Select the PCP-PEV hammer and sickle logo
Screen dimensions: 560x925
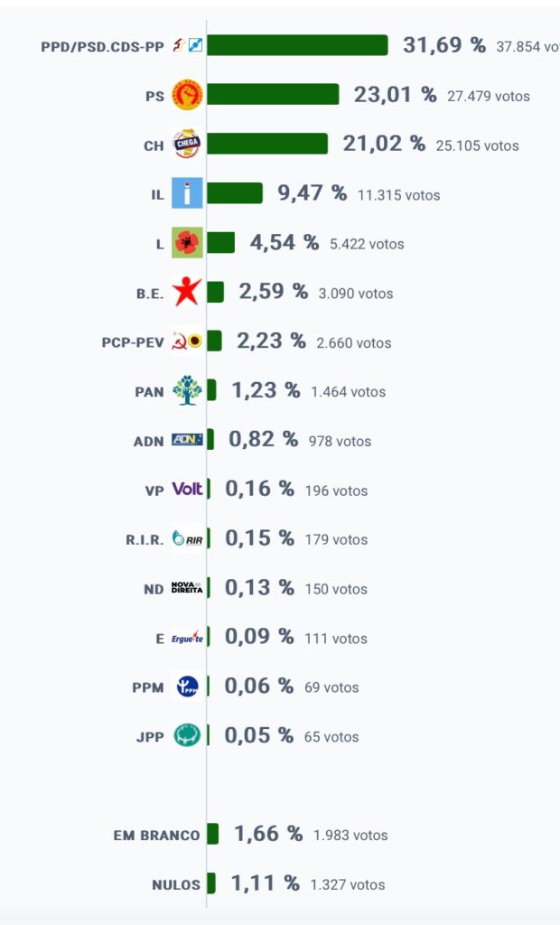(x=187, y=341)
